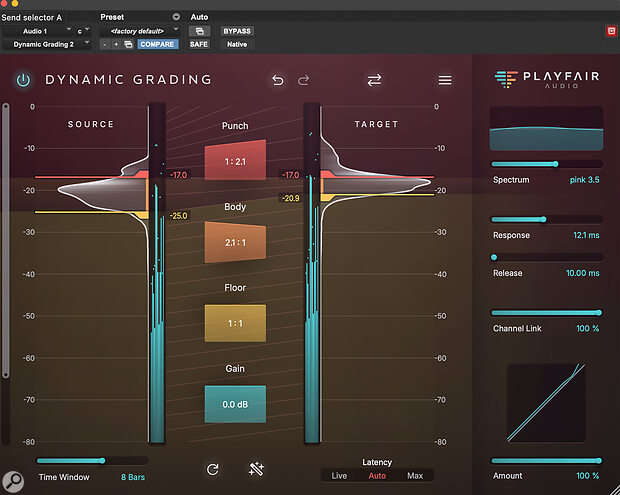
Task: Enable the automation SAFE button
Action: [x=199, y=44]
